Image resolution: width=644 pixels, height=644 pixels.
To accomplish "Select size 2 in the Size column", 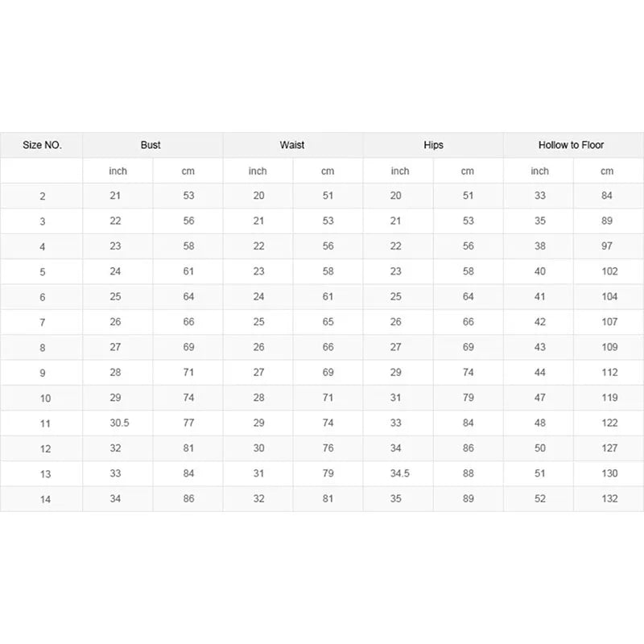I will (x=42, y=196).
